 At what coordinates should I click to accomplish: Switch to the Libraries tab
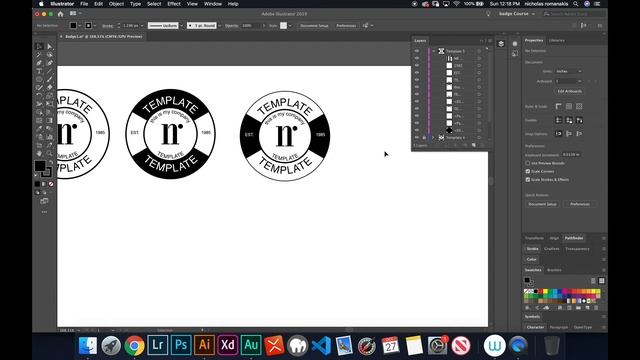coord(557,40)
